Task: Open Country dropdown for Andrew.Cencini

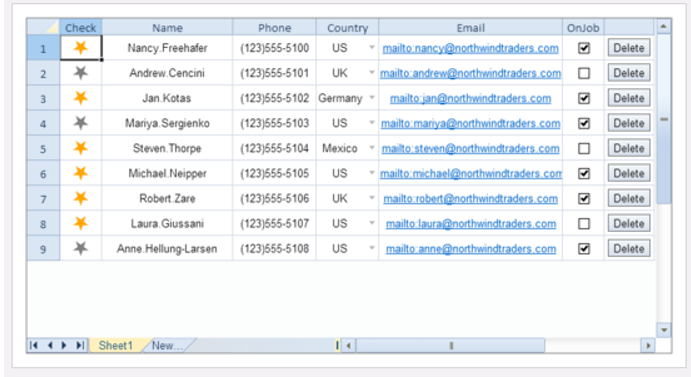Action: click(372, 72)
